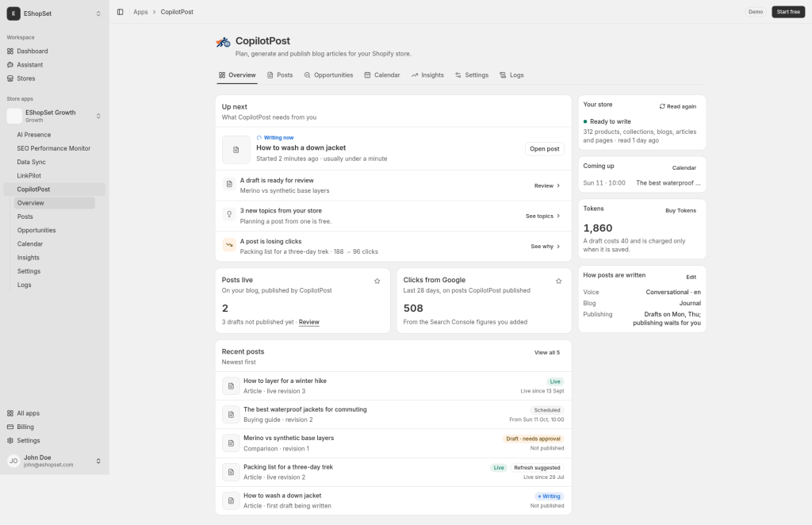Screen dimensions: 812x525
Task: Click the draft ready for review document icon
Action: coord(229,184)
